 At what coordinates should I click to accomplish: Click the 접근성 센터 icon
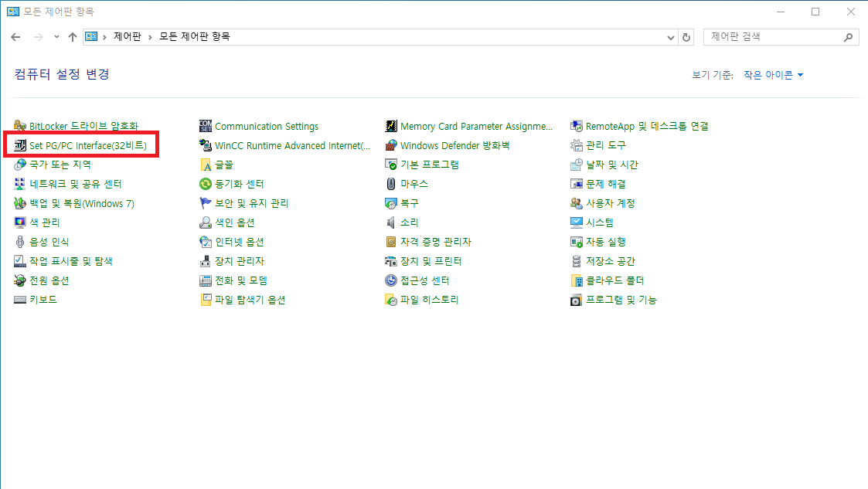[391, 280]
